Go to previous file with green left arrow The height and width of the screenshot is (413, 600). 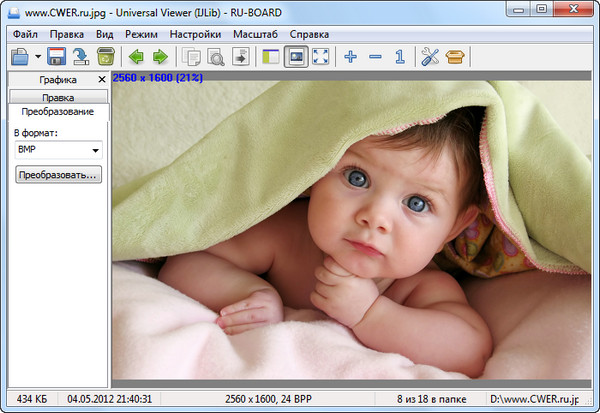pyautogui.click(x=135, y=57)
